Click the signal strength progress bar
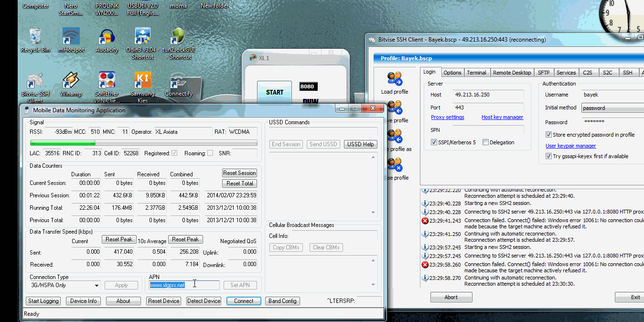This screenshot has height=322, width=644. coord(143,143)
